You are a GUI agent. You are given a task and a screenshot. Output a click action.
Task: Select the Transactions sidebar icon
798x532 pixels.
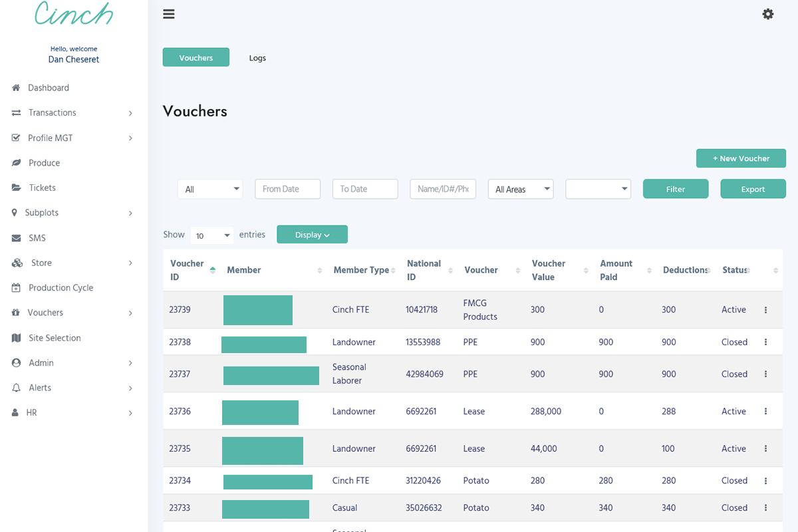(15, 112)
